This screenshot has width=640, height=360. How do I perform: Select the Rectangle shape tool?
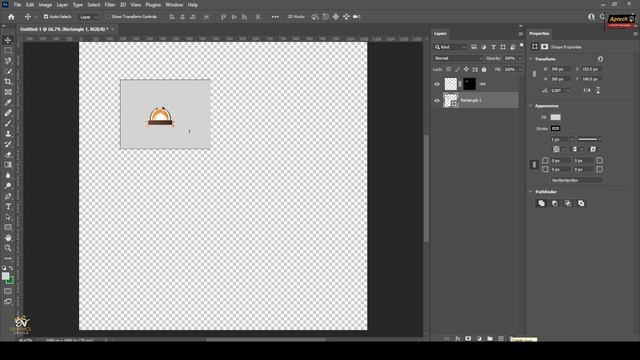pos(8,227)
